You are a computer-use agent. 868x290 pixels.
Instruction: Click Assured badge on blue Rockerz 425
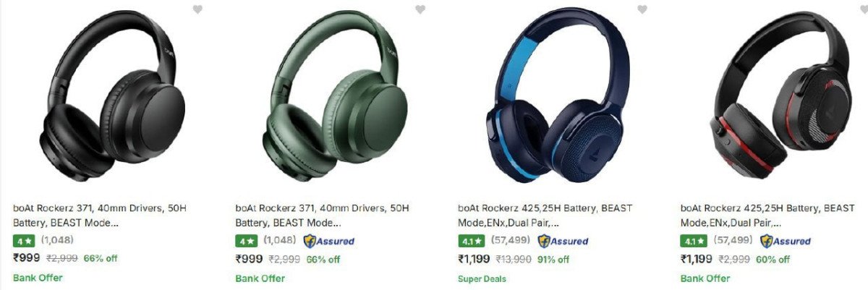(x=563, y=241)
